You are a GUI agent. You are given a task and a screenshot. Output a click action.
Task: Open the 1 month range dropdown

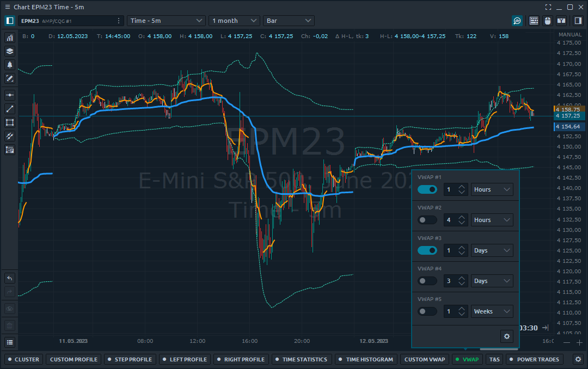click(234, 21)
